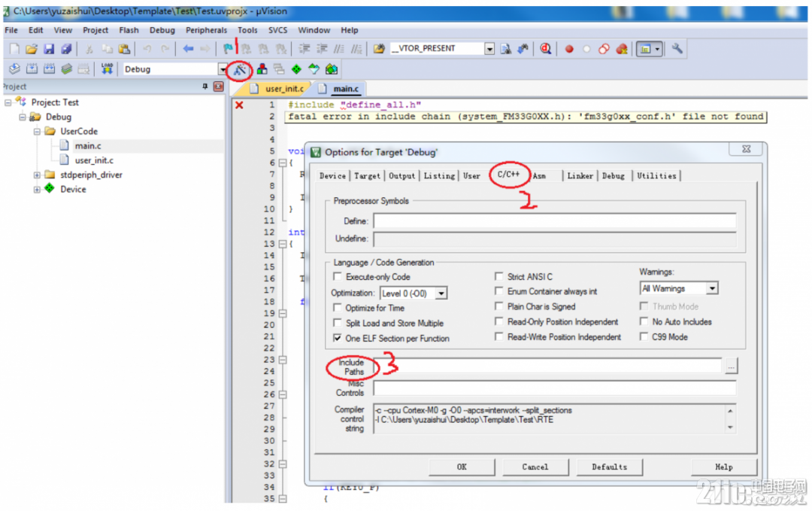Viewport: 812px width, 511px height.
Task: Create a new file with the New icon
Action: 14,49
